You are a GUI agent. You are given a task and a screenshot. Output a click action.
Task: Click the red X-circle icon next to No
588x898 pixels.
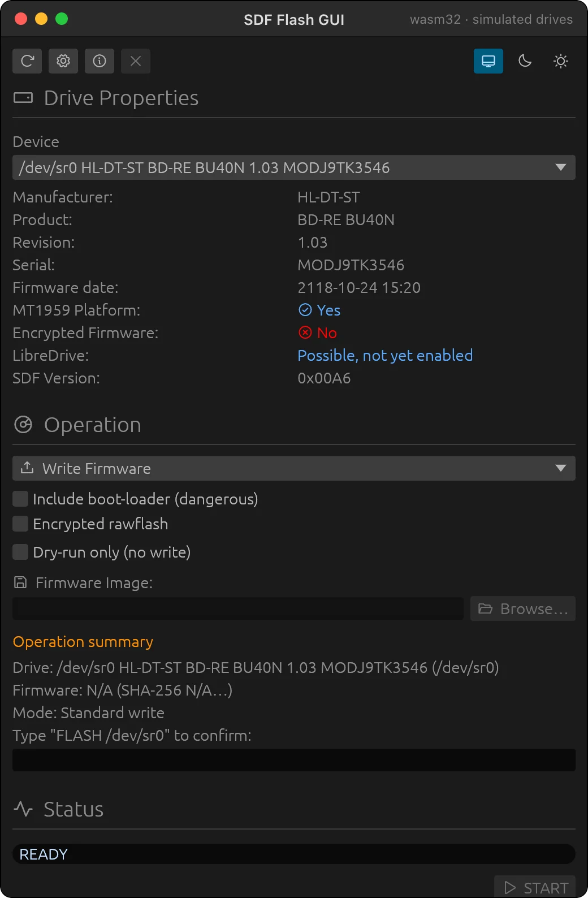[305, 333]
